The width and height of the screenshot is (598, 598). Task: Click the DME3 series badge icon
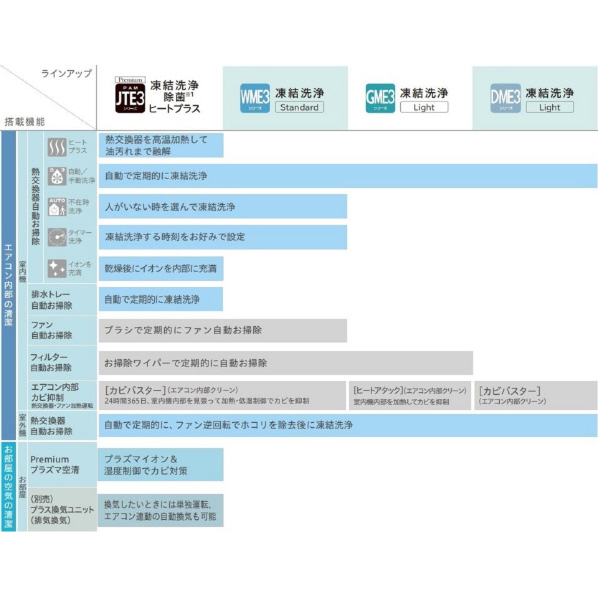505,98
